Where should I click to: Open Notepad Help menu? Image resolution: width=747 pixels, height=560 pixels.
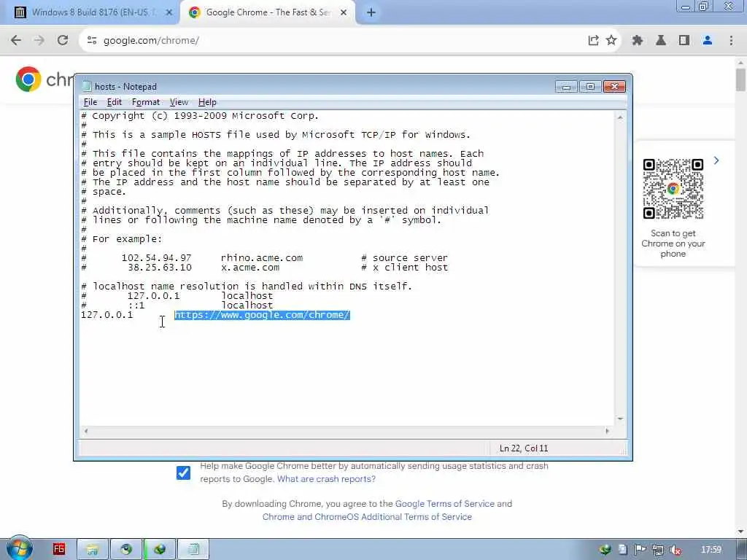point(207,102)
